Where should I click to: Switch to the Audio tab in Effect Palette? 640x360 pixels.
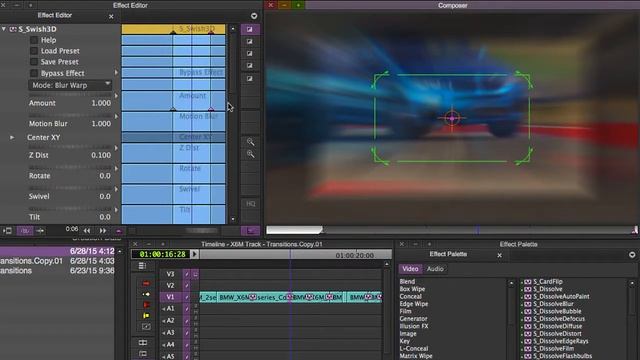click(435, 269)
